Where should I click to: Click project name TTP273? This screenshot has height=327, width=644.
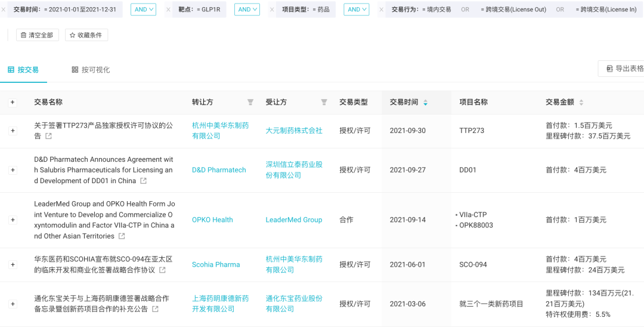pyautogui.click(x=472, y=131)
